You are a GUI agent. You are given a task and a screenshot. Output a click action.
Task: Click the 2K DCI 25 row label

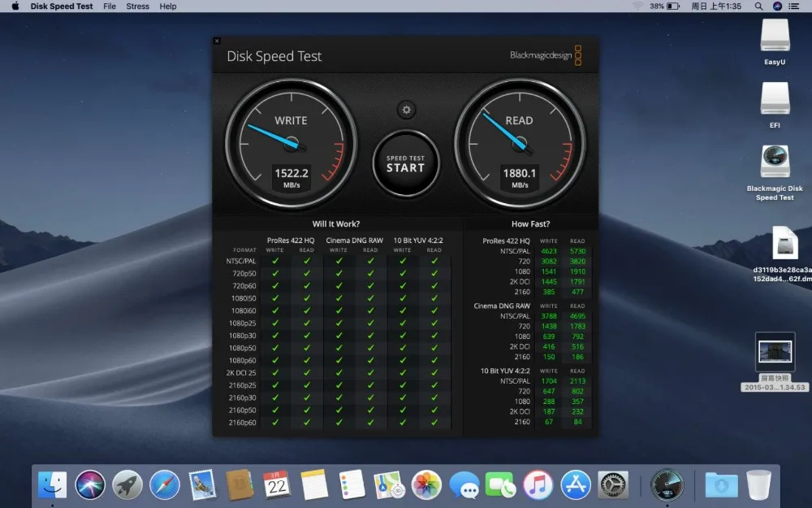[241, 373]
